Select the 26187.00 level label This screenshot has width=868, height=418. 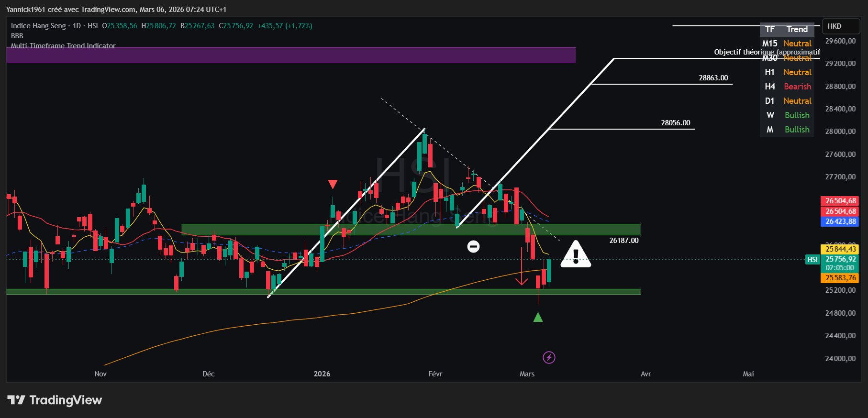coord(623,241)
